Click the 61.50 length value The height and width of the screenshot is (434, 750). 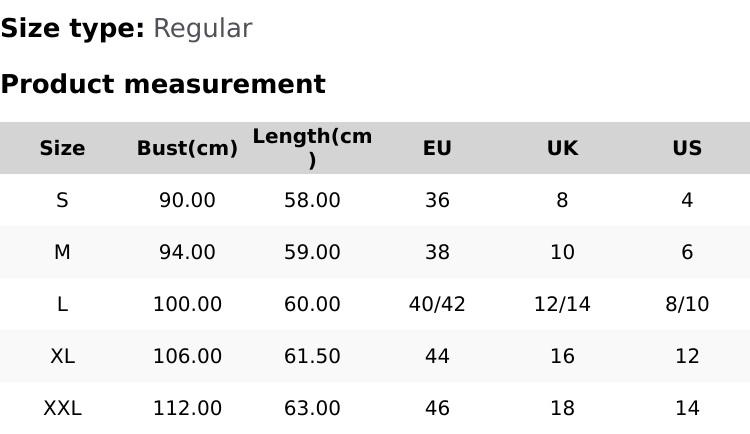click(x=312, y=356)
